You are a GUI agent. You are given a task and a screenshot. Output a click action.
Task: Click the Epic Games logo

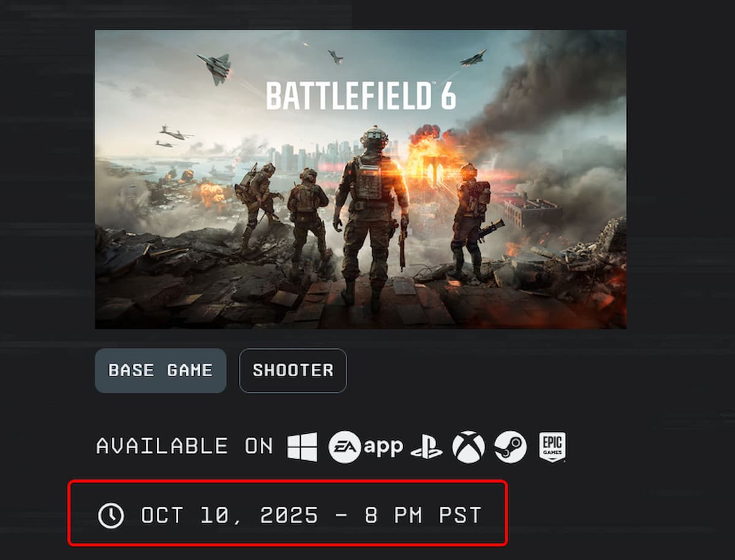click(x=552, y=447)
